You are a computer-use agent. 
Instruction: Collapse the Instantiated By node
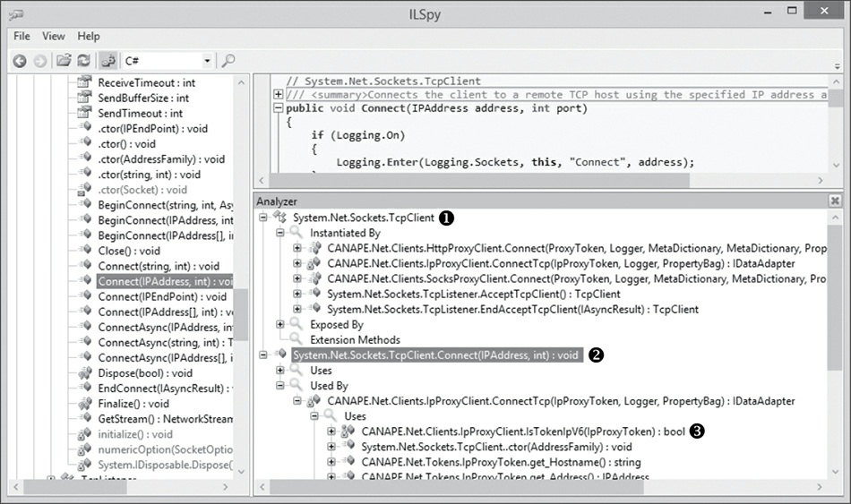pyautogui.click(x=280, y=233)
